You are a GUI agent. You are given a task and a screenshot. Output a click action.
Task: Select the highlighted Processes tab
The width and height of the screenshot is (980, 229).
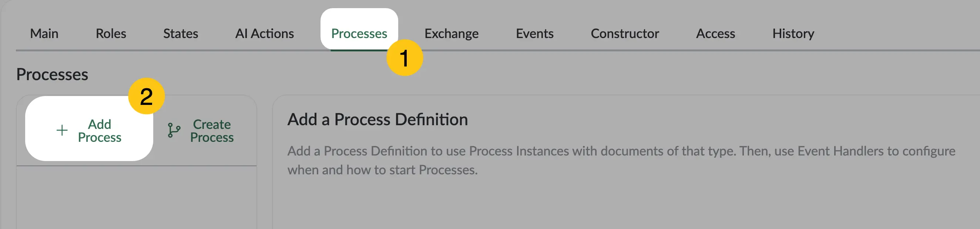(359, 34)
